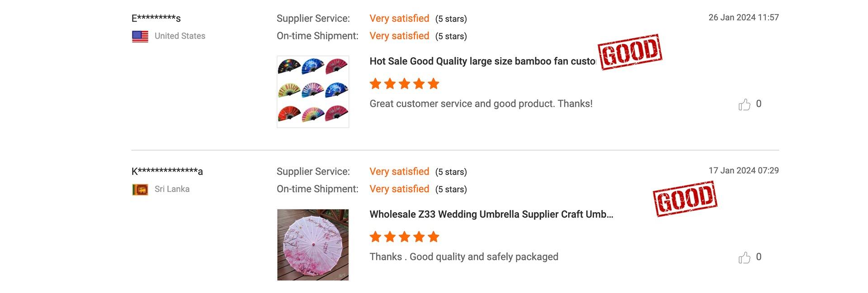The image size is (868, 293).
Task: Click the "Great customer service" review text
Action: [x=481, y=104]
